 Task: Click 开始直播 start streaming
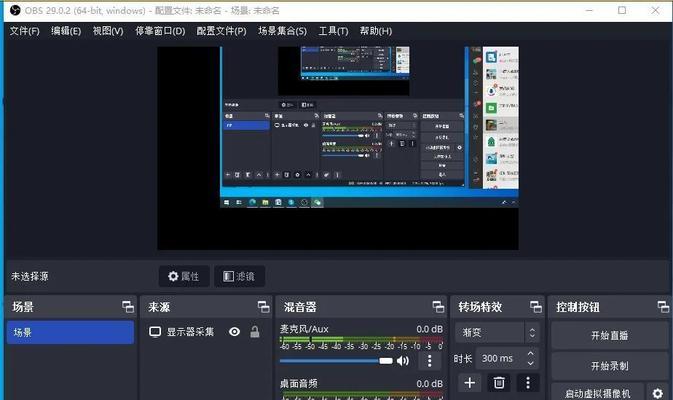click(609, 336)
